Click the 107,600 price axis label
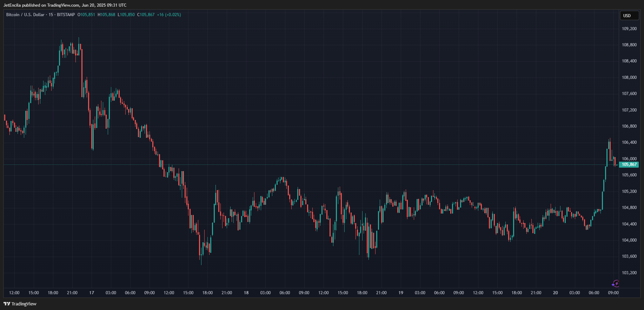This screenshot has height=310, width=644. (x=629, y=94)
